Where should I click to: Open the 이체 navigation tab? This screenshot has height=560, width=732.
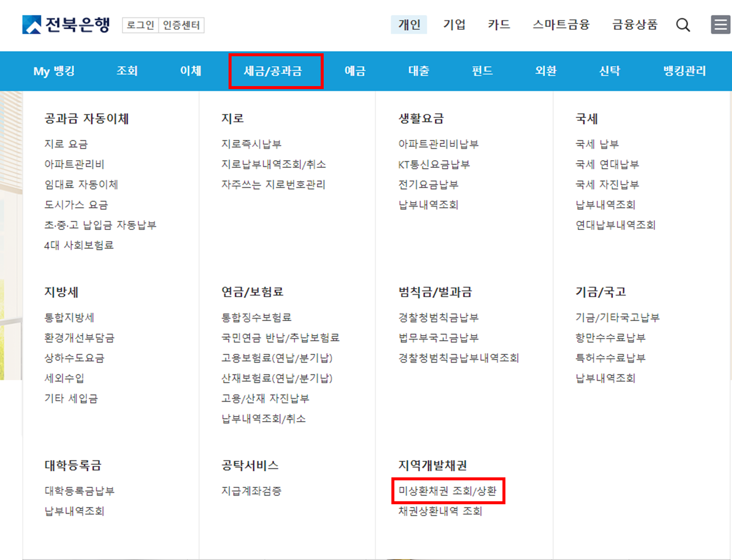pos(190,71)
